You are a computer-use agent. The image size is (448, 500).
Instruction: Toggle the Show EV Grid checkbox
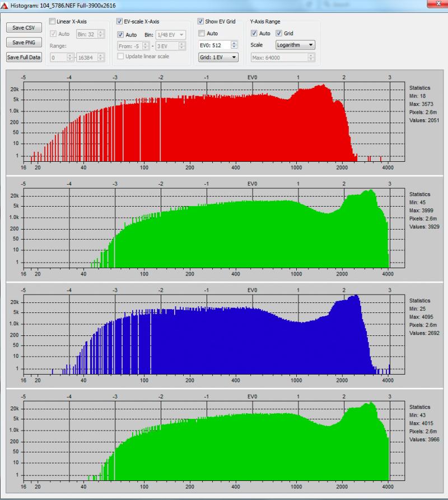pyautogui.click(x=200, y=21)
